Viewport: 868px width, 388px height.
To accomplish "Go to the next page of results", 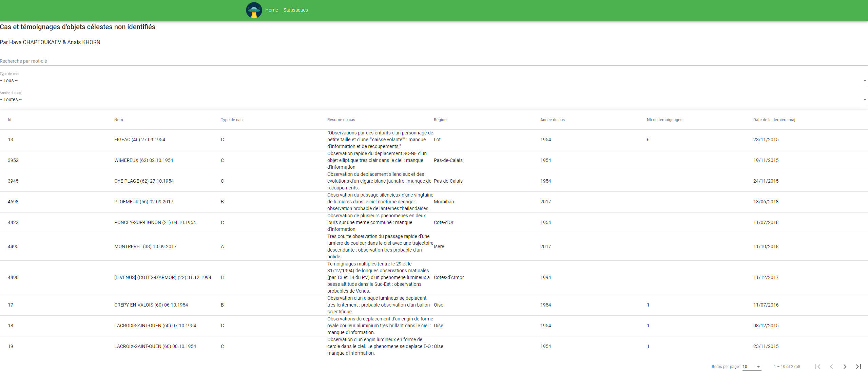I will 845,366.
